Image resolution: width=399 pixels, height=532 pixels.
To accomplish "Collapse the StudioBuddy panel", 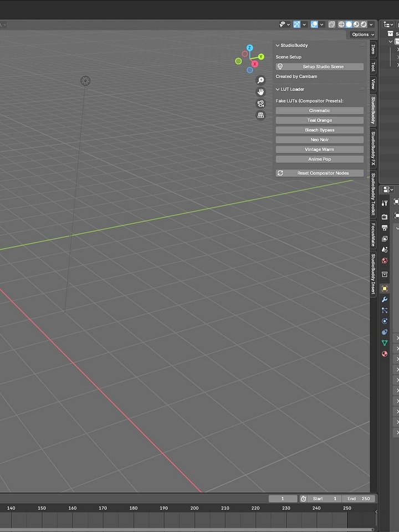I will [x=278, y=45].
